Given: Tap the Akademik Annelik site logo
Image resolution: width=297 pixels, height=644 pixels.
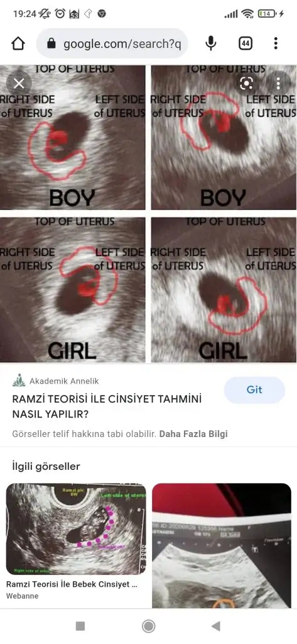Looking at the screenshot, I should (19, 380).
